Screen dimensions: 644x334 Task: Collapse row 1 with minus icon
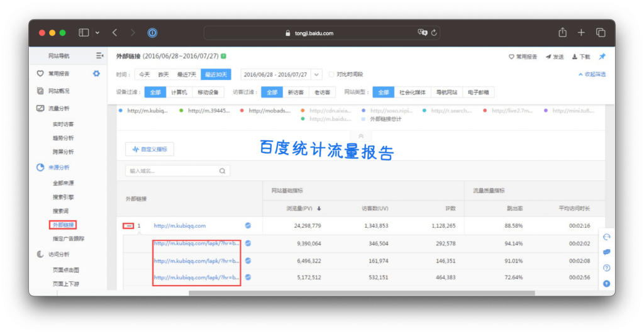pyautogui.click(x=128, y=226)
